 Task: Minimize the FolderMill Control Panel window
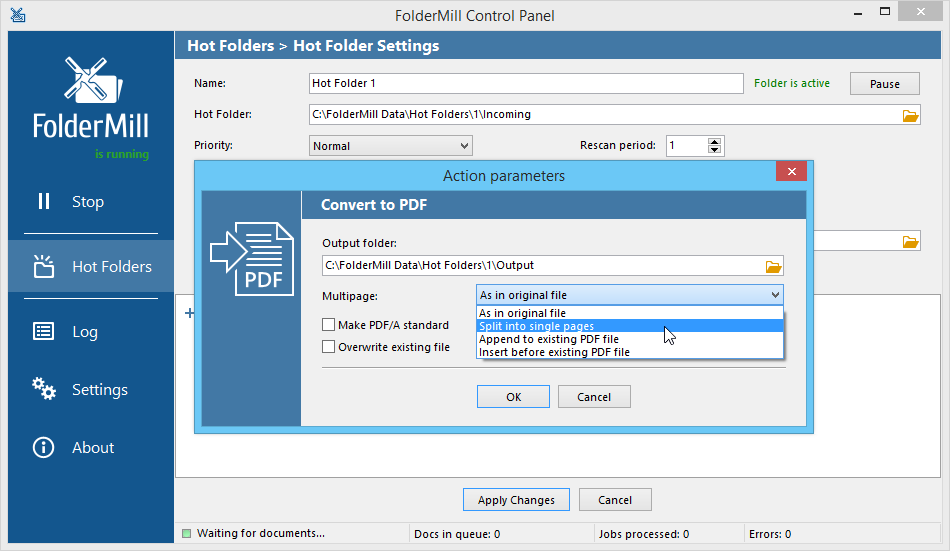858,13
